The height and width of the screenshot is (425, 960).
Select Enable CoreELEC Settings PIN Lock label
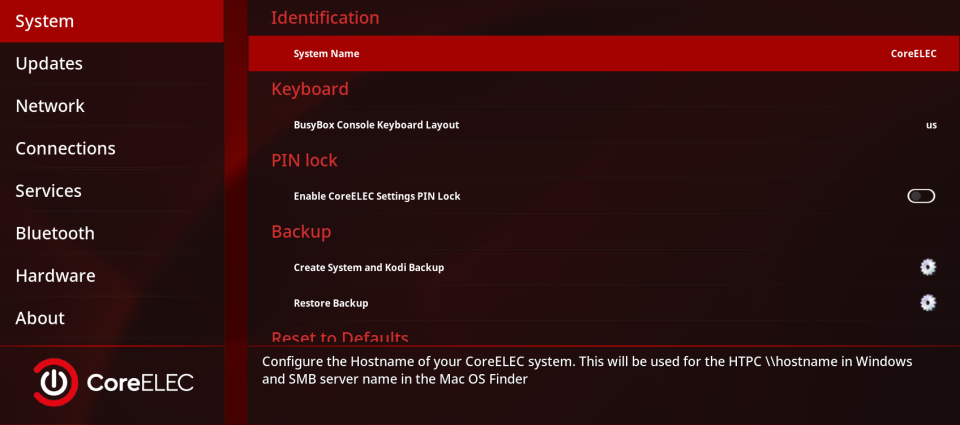coord(377,196)
